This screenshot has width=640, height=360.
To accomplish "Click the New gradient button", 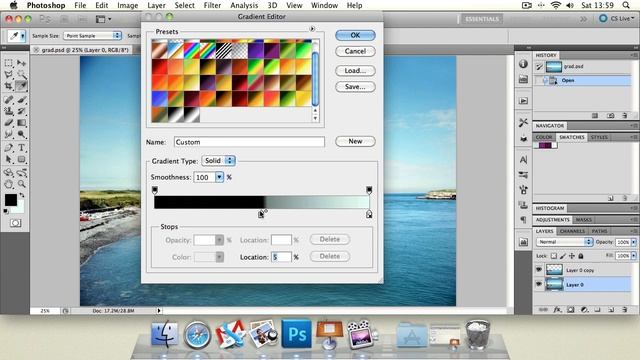I will [x=355, y=141].
